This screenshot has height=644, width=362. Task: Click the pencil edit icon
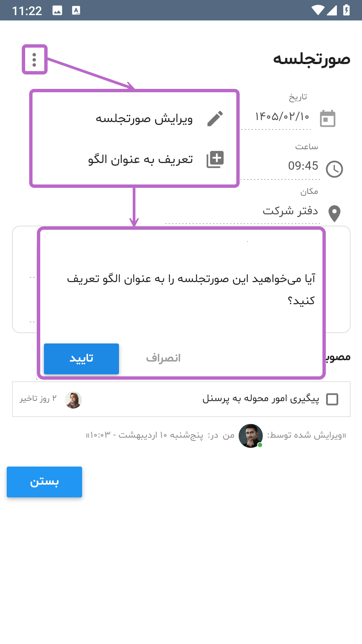click(215, 119)
